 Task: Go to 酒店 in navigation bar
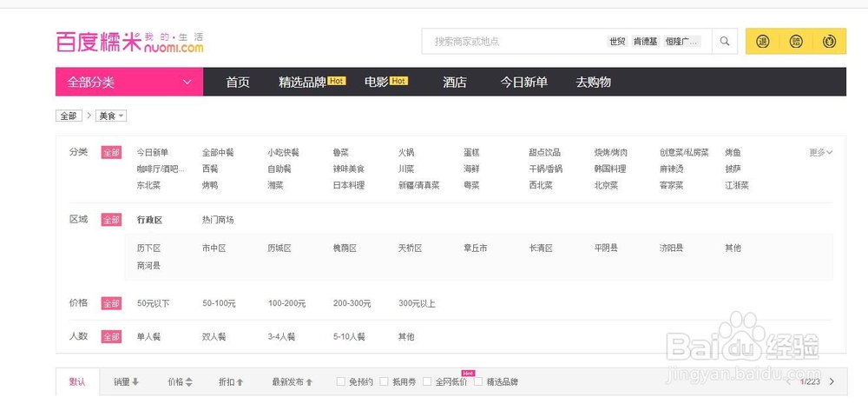pyautogui.click(x=455, y=82)
